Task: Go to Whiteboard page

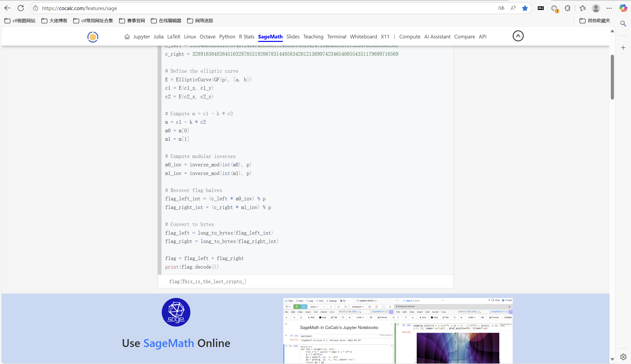Action: [x=363, y=37]
